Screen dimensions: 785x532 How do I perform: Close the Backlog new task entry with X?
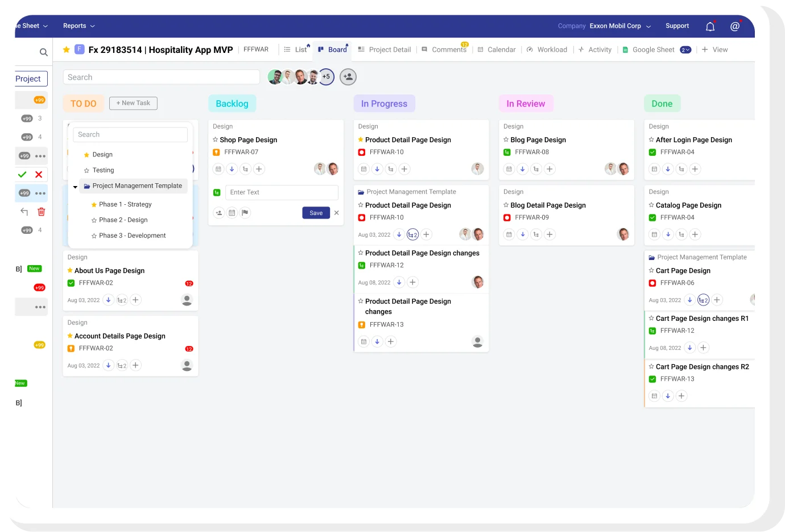click(336, 213)
